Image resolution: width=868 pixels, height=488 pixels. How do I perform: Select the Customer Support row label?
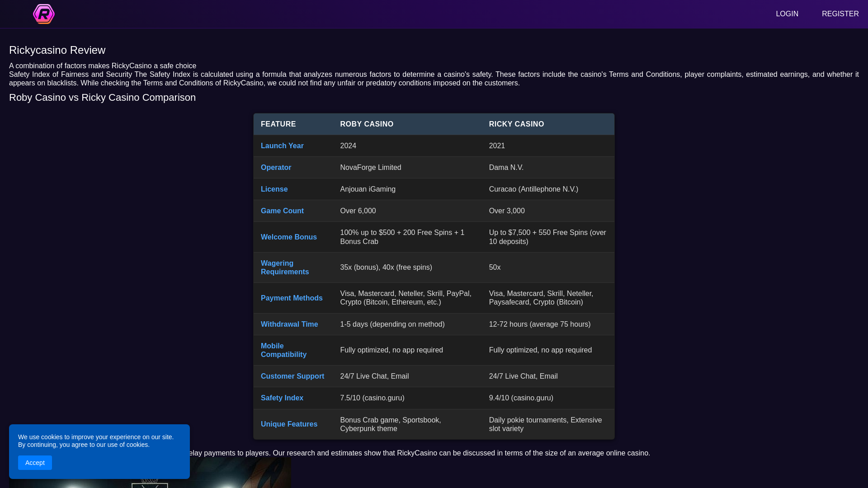coord(292,376)
